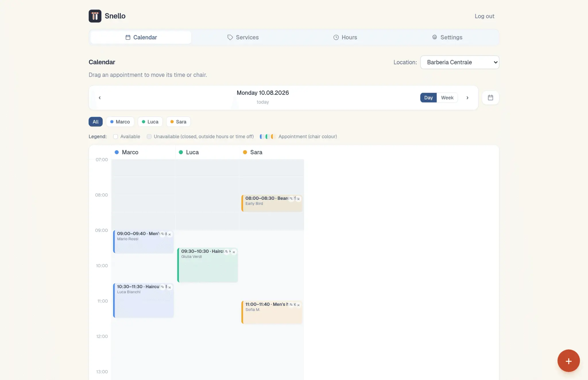588x380 pixels.
Task: Filter calendar to All chairs
Action: [x=96, y=122]
